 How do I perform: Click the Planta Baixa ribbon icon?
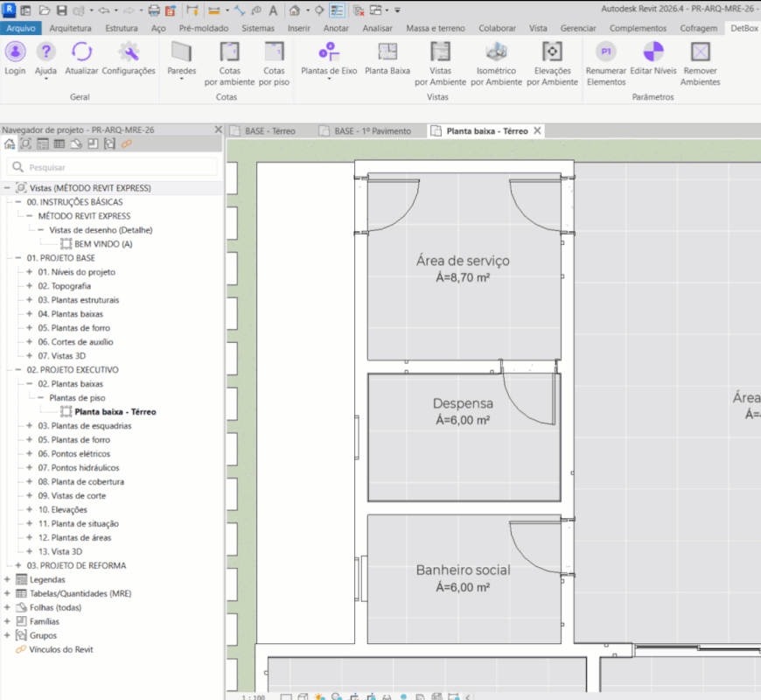click(x=387, y=52)
